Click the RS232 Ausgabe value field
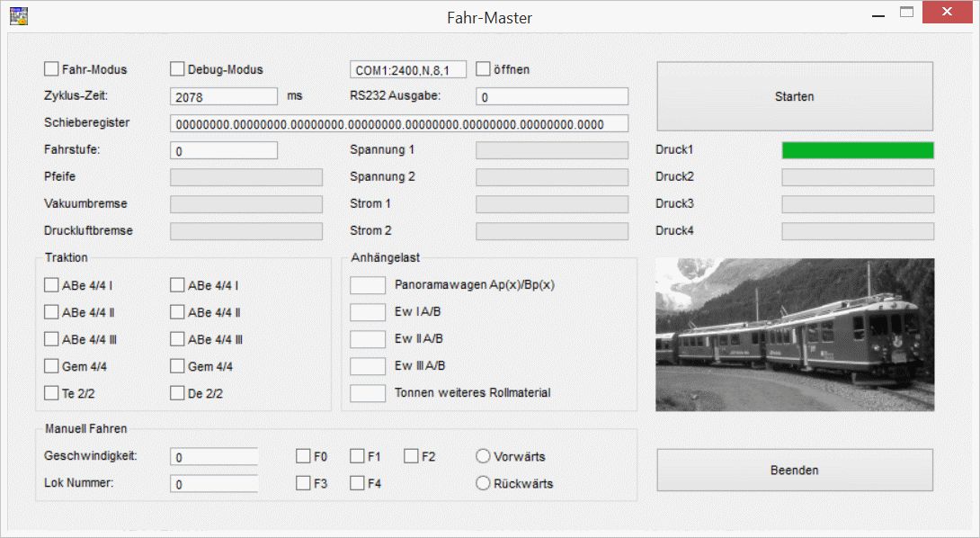Screen dimensions: 980x538 (x=552, y=96)
